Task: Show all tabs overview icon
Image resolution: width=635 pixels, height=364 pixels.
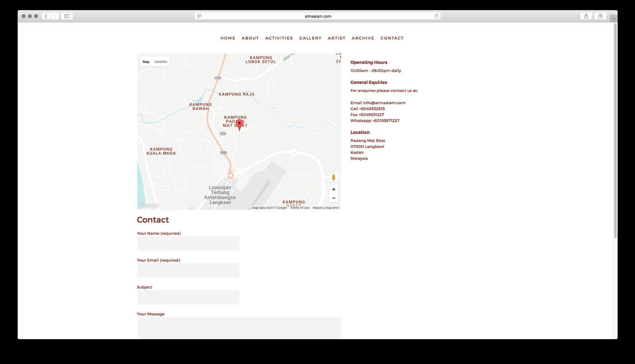Action: click(600, 16)
